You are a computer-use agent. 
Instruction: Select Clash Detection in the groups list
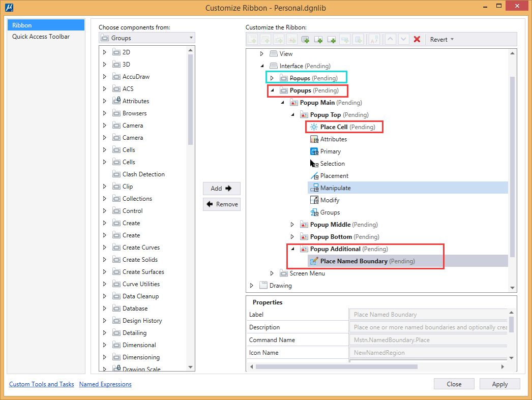(143, 174)
